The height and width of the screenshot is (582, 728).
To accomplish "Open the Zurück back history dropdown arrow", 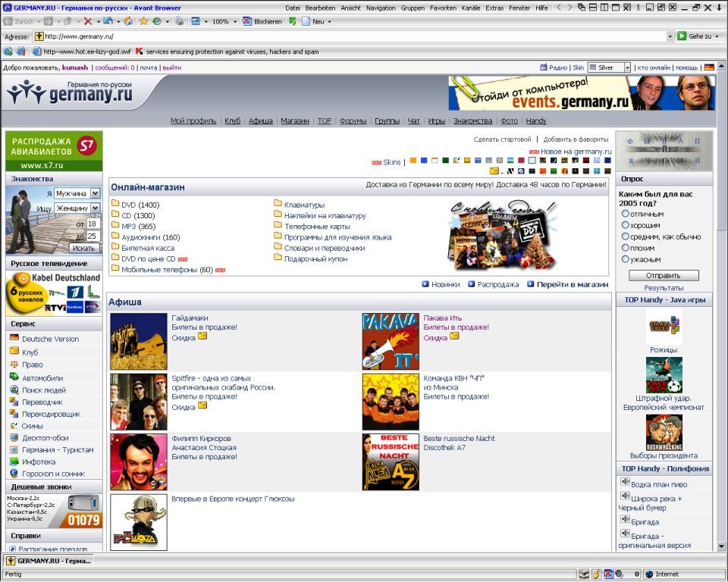I will (39, 22).
